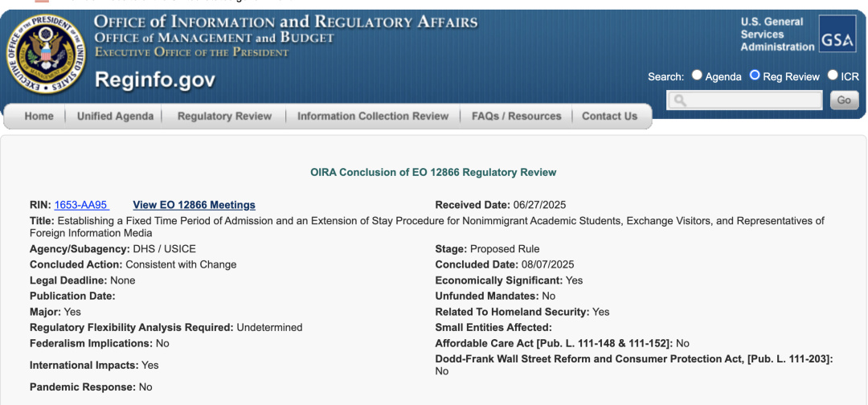
Task: Focus the search text field
Action: (744, 100)
